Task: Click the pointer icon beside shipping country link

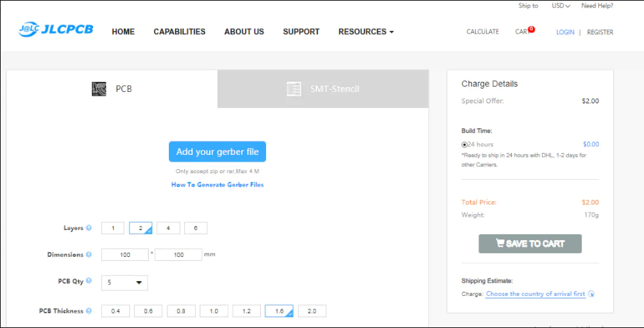Action: 592,294
